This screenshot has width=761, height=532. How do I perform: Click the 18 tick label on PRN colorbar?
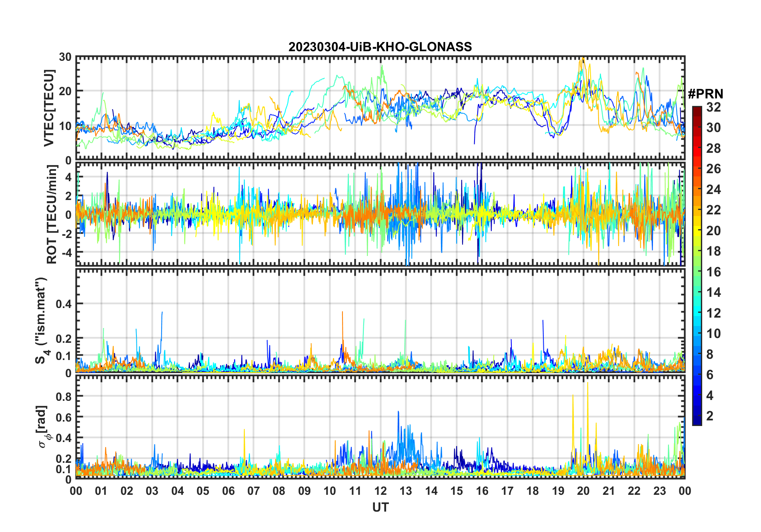pyautogui.click(x=714, y=251)
